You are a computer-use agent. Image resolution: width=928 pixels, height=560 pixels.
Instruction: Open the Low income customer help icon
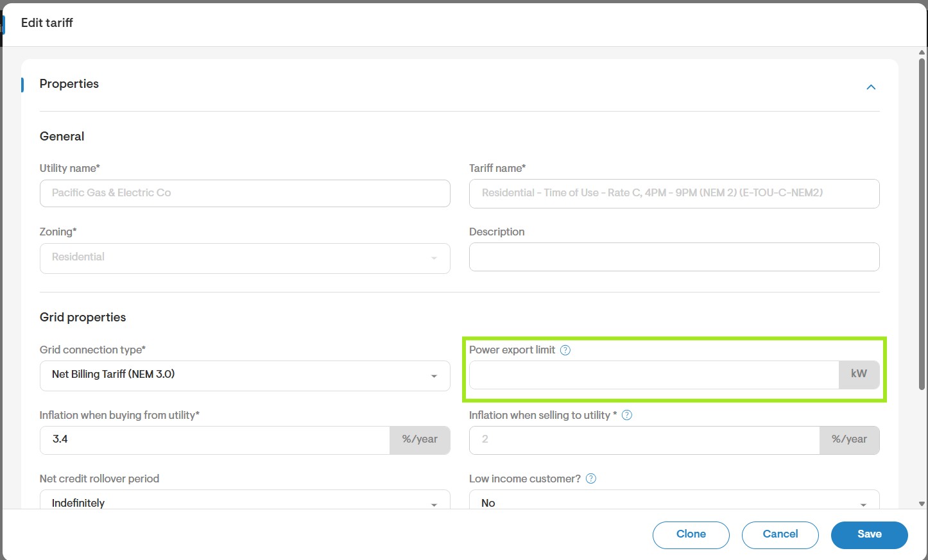click(591, 479)
